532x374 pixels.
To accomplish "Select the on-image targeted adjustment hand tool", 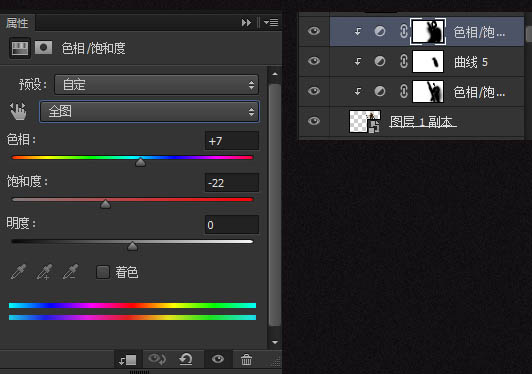I will tap(18, 111).
